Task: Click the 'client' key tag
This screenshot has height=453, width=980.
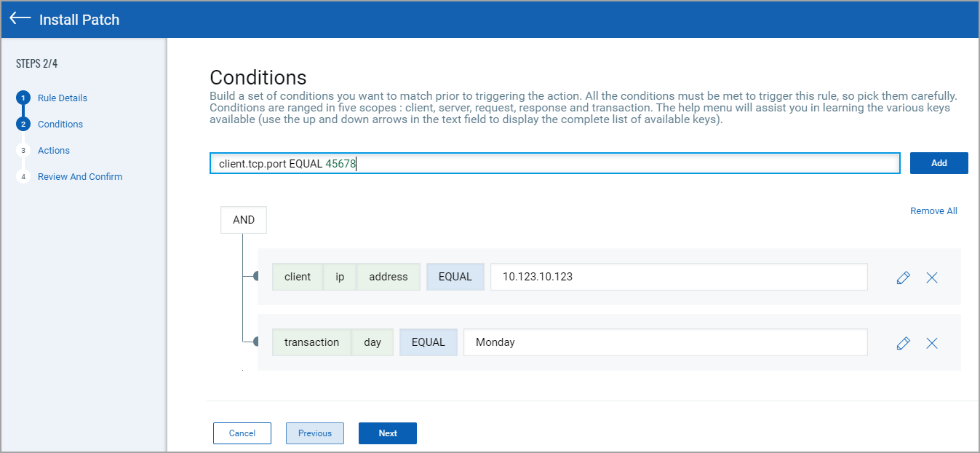Action: pyautogui.click(x=298, y=277)
